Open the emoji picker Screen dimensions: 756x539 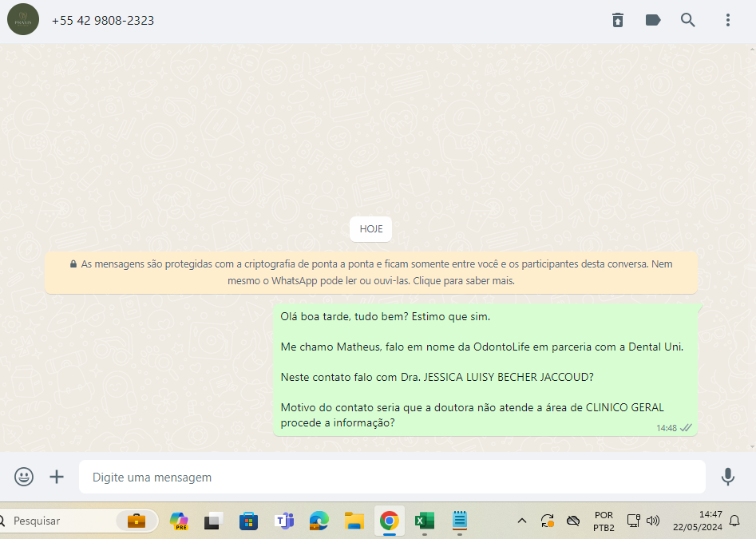click(24, 477)
